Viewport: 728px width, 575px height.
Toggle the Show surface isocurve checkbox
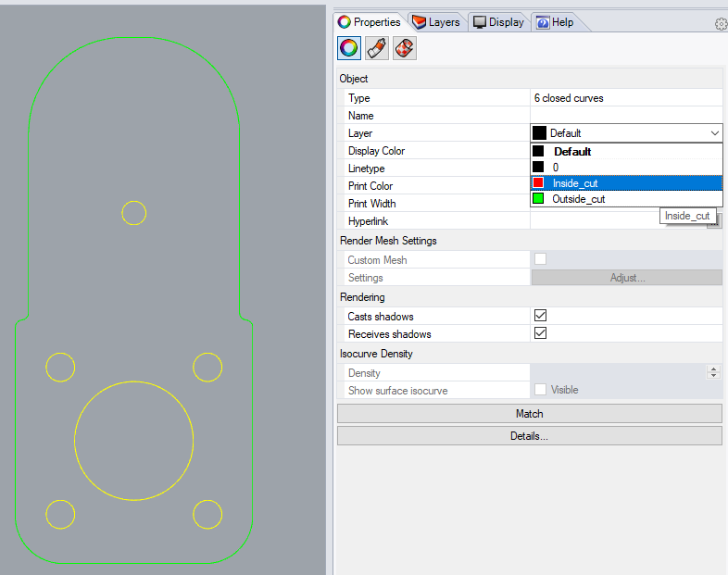point(541,390)
